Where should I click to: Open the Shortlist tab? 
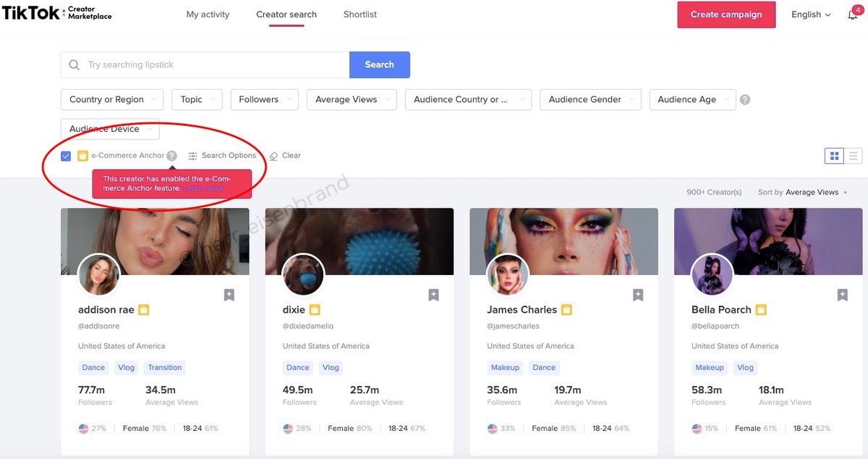360,14
